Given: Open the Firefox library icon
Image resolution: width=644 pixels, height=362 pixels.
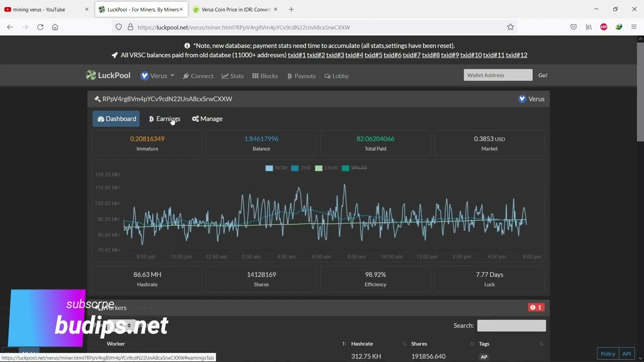Looking at the screenshot, I should point(589,27).
